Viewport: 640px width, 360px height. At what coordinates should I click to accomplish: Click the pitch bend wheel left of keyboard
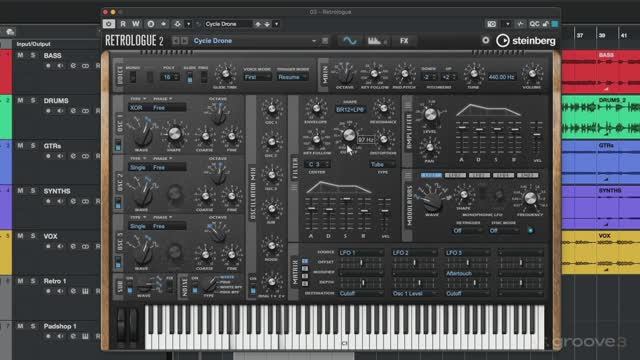tap(121, 325)
